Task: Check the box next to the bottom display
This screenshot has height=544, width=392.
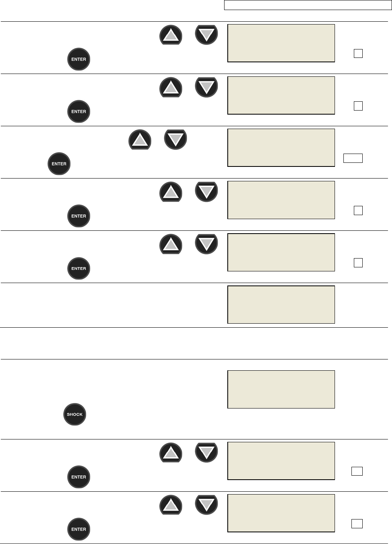Action: tap(357, 523)
